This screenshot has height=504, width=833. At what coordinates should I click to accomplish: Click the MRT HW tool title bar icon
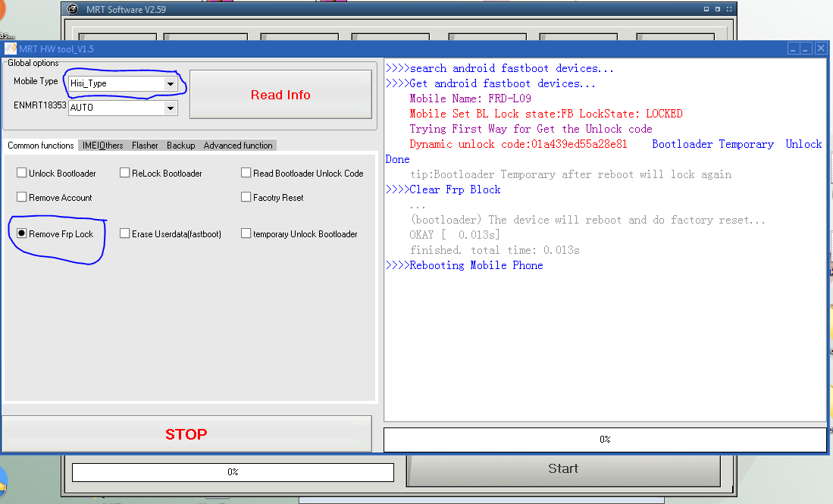[x=10, y=49]
